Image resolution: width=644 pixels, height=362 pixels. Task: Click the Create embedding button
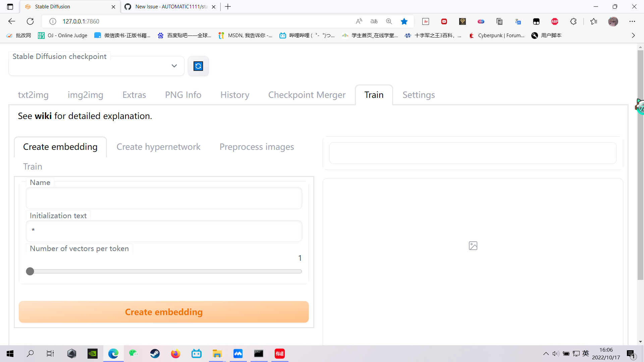point(164,312)
